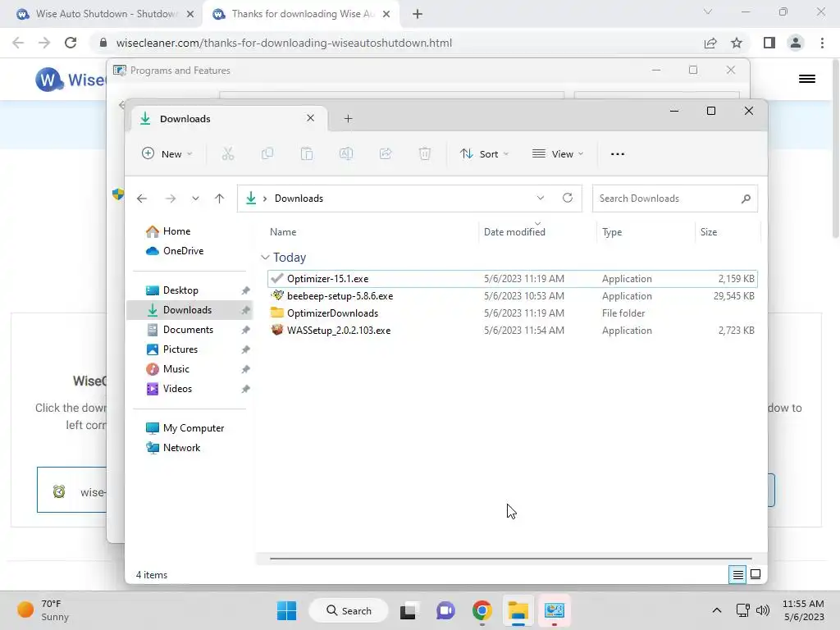Open the volume control in tray
Viewport: 840px width, 630px height.
(x=762, y=610)
